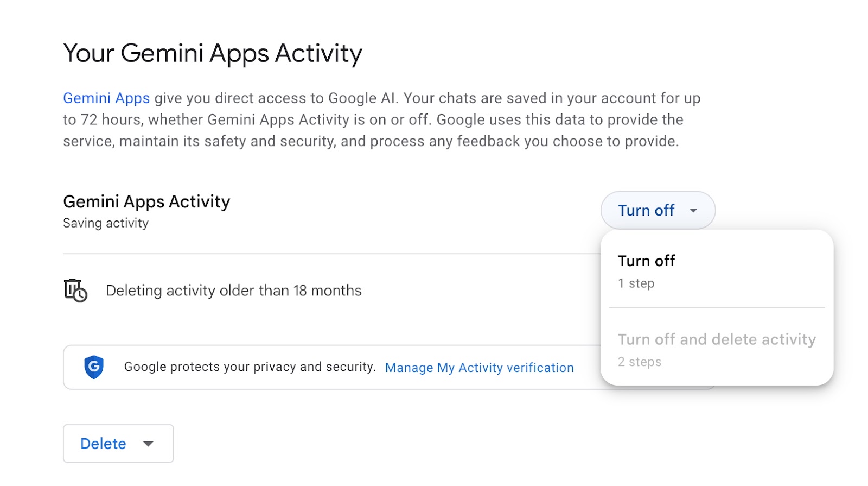Open Manage My Activity verification link
Image resolution: width=868 pixels, height=486 pixels.
479,368
